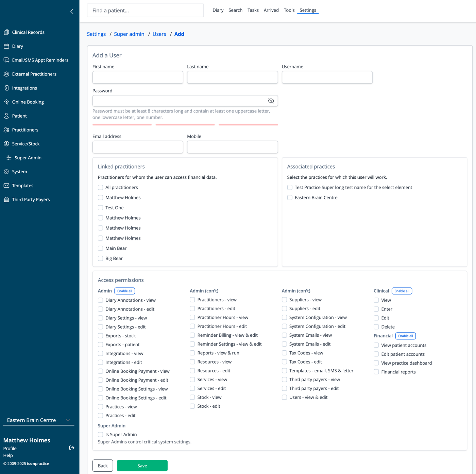Viewport: 476px width, 474px height.
Task: Open the Diary top navigation tab
Action: click(218, 10)
